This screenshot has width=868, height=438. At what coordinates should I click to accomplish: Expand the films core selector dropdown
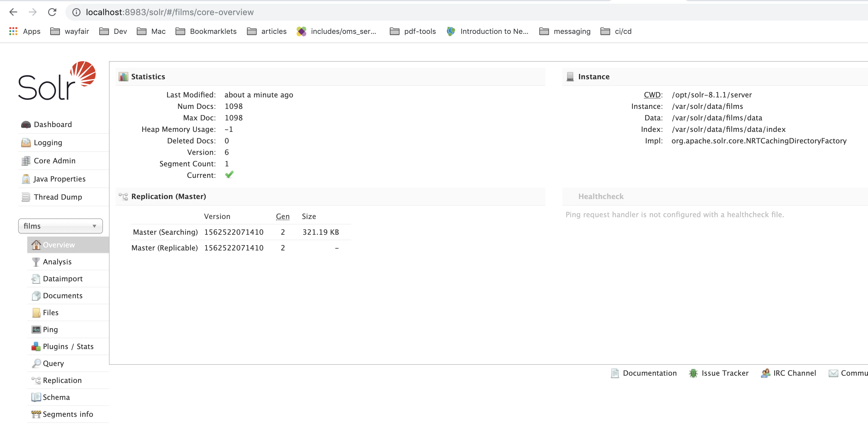[x=60, y=226]
